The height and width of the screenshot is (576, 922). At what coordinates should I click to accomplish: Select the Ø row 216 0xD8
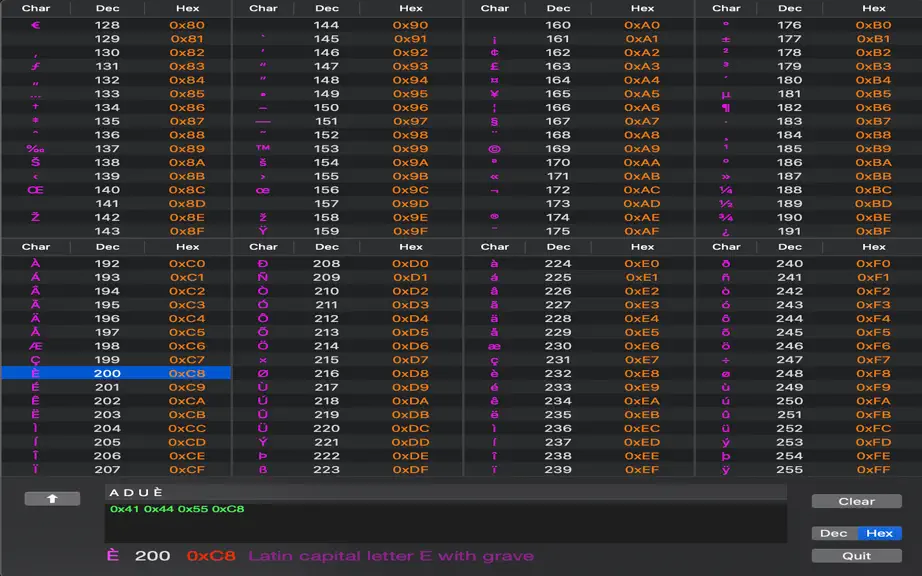348,373
